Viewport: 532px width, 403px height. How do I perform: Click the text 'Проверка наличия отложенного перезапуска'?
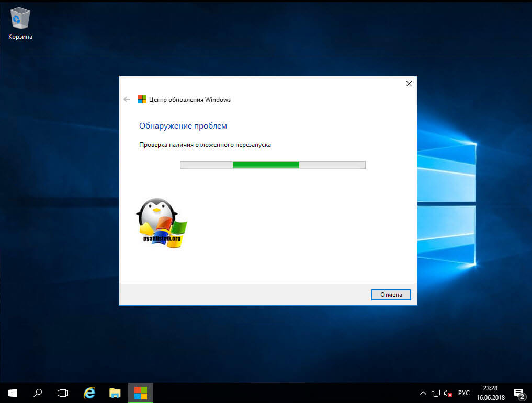coord(205,145)
